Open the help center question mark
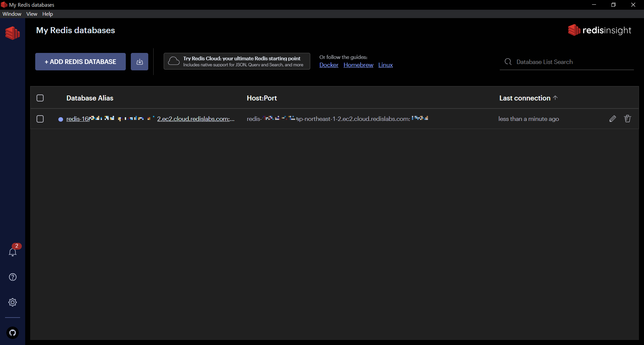Screen dimensions: 644x345 pos(13,277)
